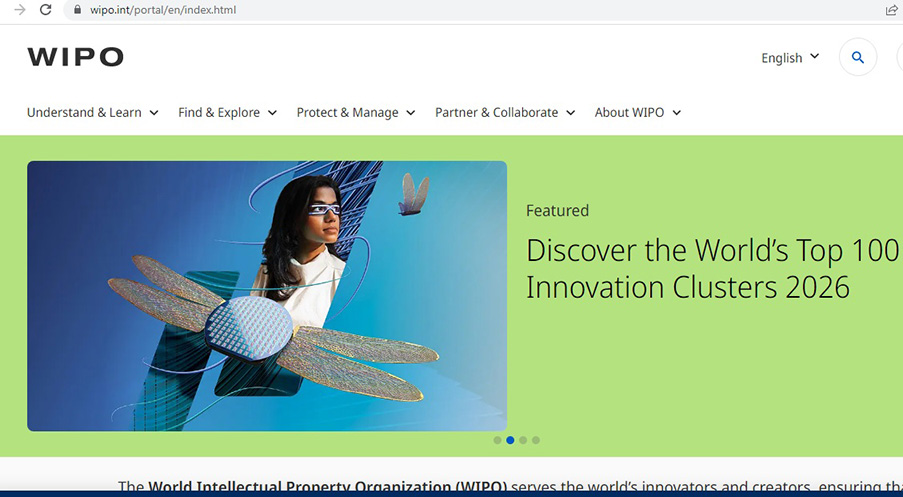903x497 pixels.
Task: Reload the page with the refresh icon
Action: 45,10
